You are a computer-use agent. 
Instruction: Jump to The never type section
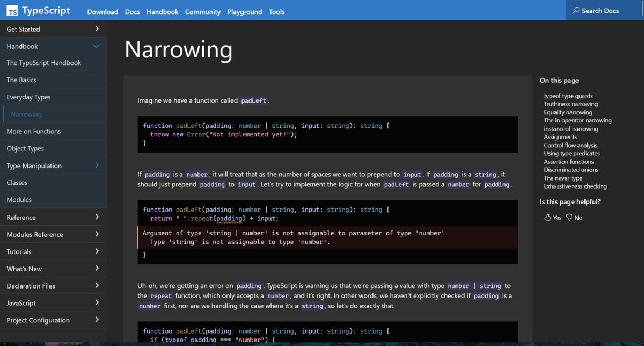[x=563, y=178]
